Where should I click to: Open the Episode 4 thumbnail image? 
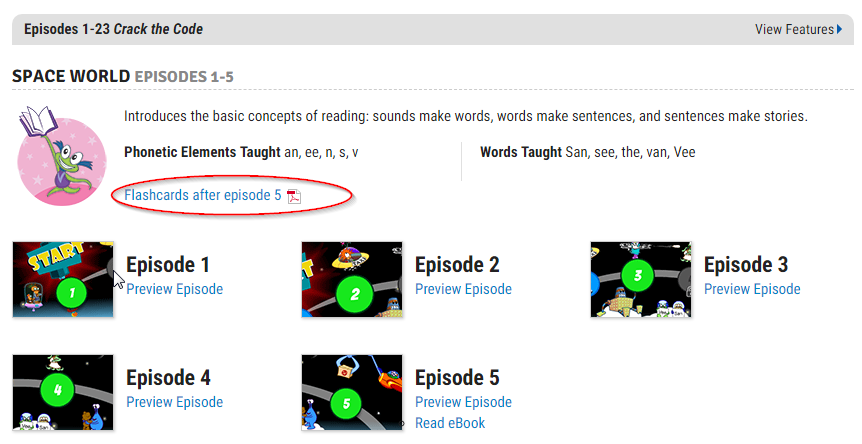tap(63, 392)
